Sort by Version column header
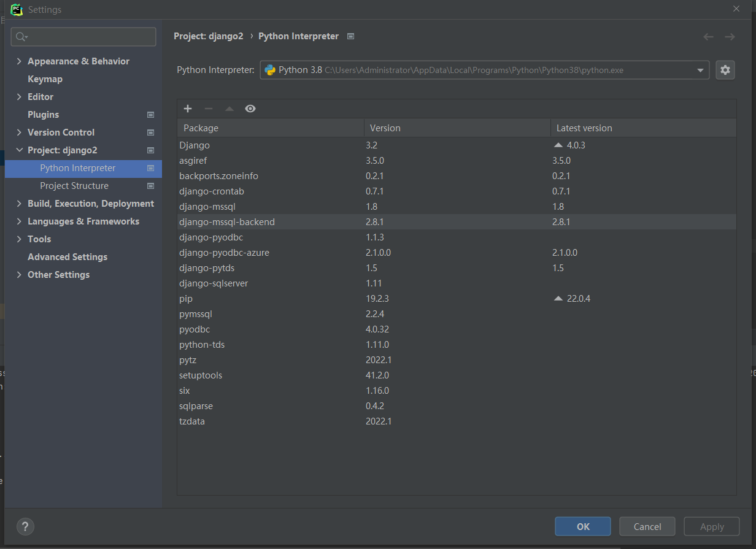This screenshot has width=756, height=549. coord(457,128)
